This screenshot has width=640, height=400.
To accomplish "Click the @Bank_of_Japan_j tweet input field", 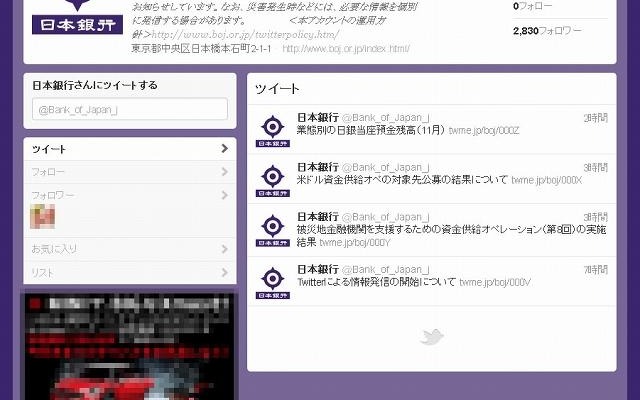I will click(130, 109).
